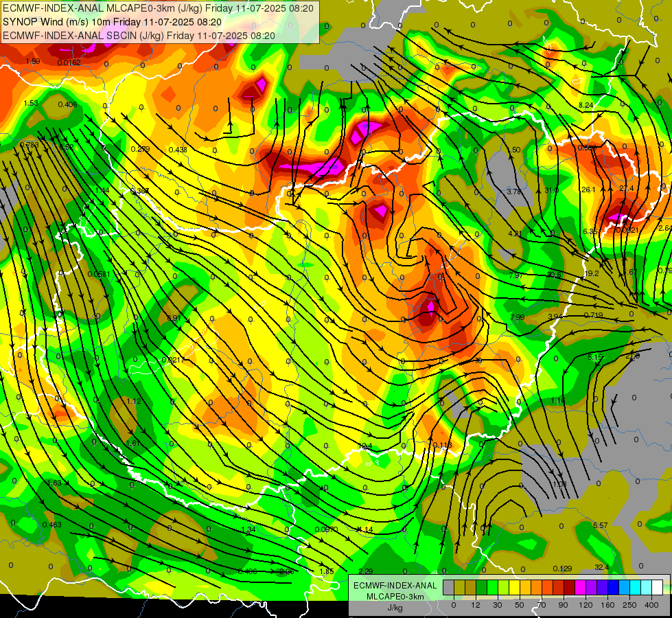Click map value 1.85
672x618 pixels.
(x=327, y=571)
